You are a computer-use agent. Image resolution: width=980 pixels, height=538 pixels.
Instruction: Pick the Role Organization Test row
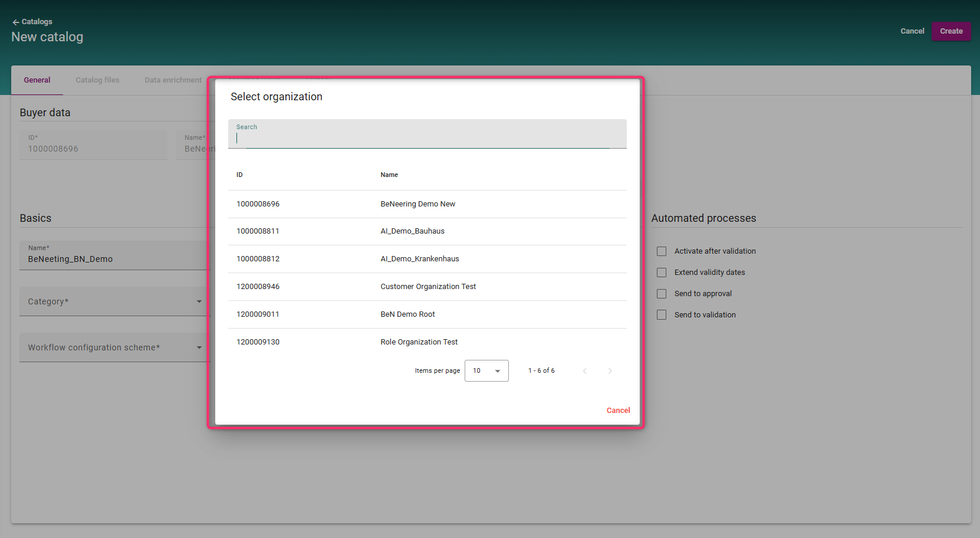click(x=419, y=342)
